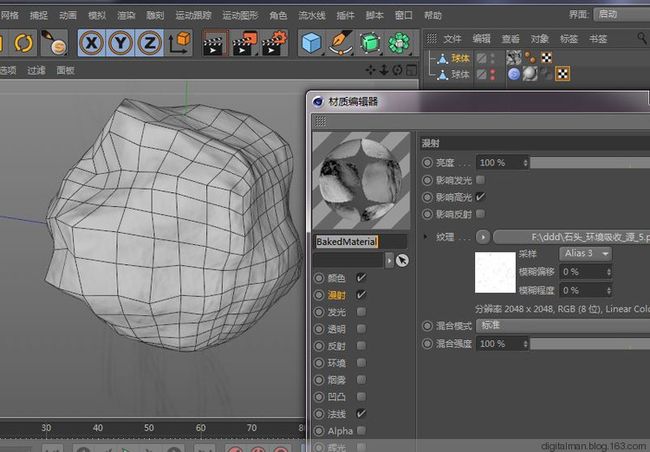Image resolution: width=650 pixels, height=452 pixels.
Task: Click Render View clapperboard icon
Action: pos(215,43)
